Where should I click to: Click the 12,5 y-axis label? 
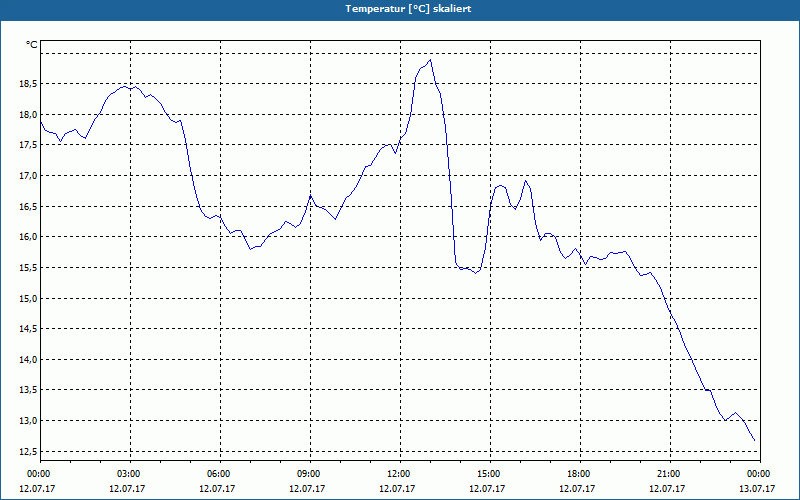[29, 451]
